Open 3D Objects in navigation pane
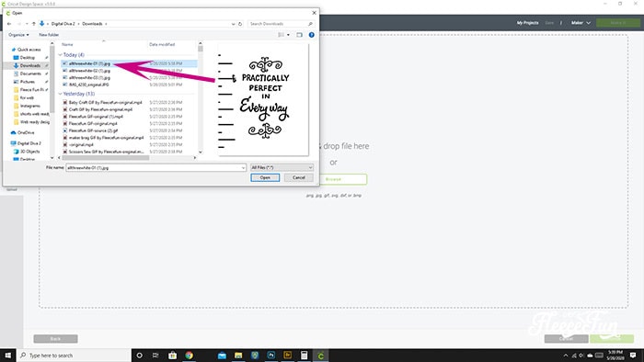Screen dimensions: 644x362 point(29,152)
